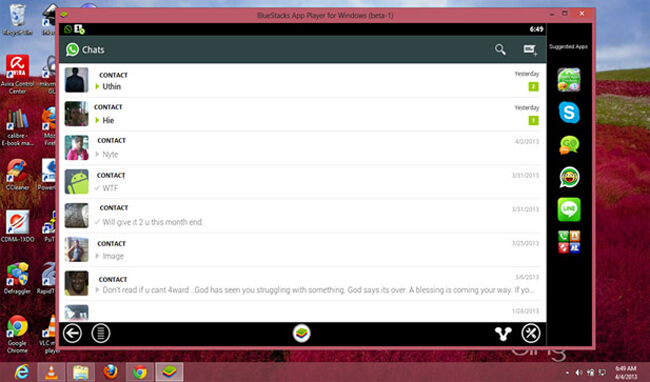Open chat with Image message
The width and height of the screenshot is (650, 382).
(x=302, y=250)
